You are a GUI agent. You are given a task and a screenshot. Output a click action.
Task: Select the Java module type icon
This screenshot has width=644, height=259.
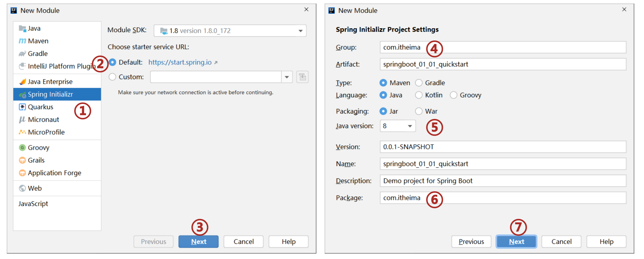23,28
